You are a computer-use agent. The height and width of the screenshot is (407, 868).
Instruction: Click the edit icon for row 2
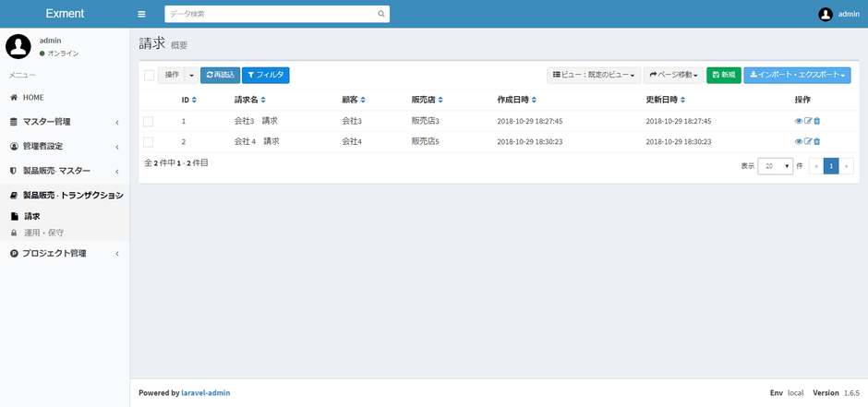click(808, 141)
